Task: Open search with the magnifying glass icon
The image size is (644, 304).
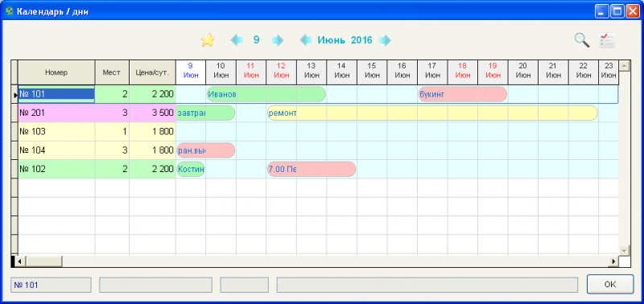Action: tap(581, 40)
